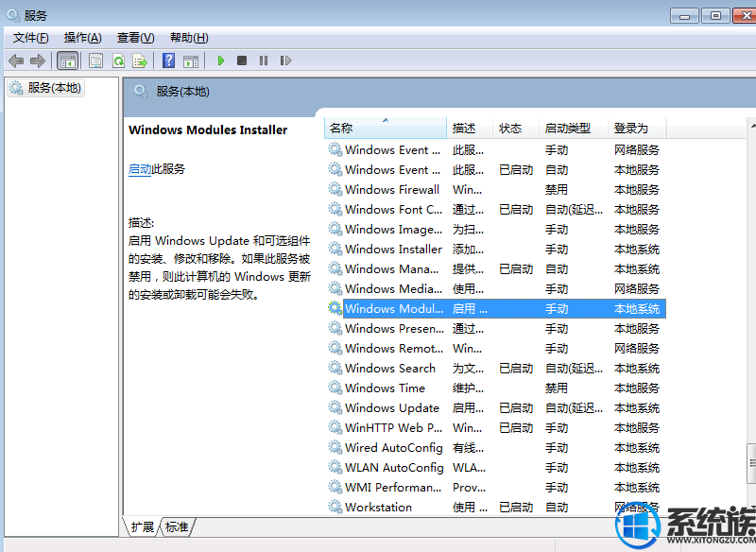This screenshot has width=756, height=552.
Task: Start the service with the green play button
Action: click(x=221, y=60)
